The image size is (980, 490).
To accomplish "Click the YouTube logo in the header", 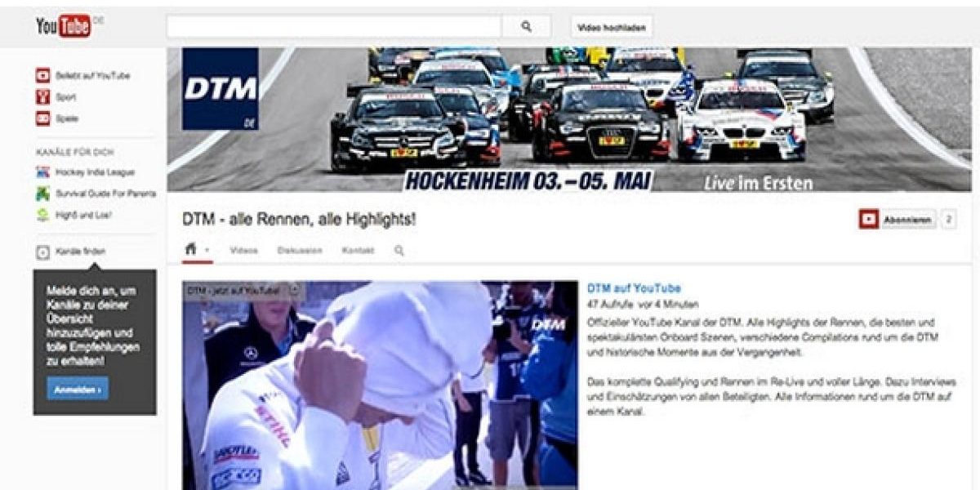I will [x=64, y=27].
